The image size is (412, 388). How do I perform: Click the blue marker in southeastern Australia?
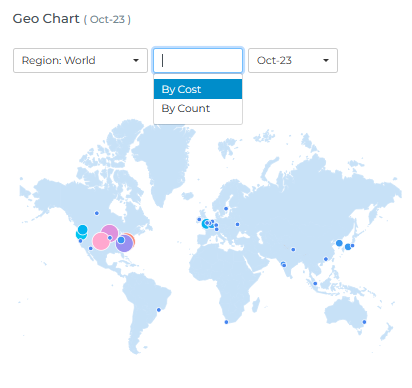pyautogui.click(x=364, y=322)
